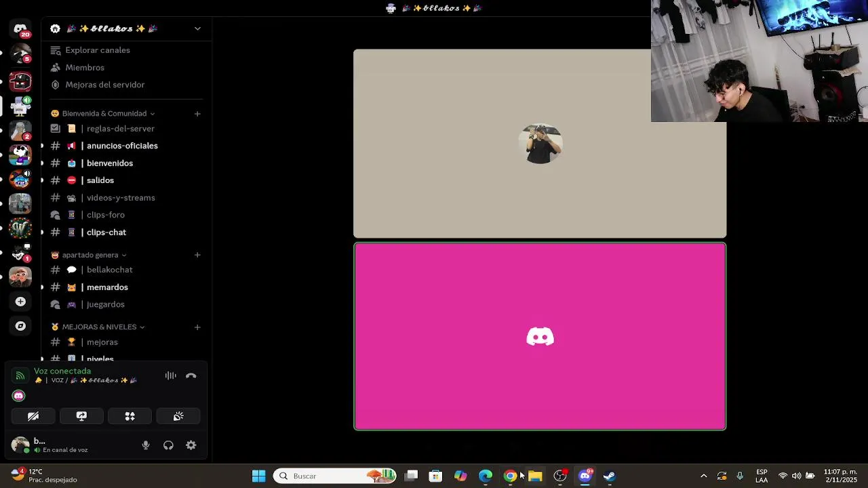Screen dimensions: 868x488
Task: Open the weather widget showing 12°C
Action: coord(44,476)
